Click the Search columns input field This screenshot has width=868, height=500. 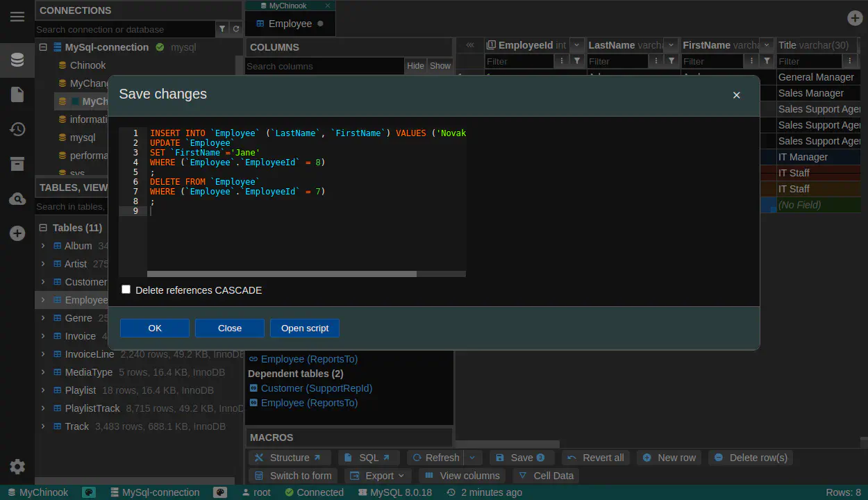pos(324,66)
